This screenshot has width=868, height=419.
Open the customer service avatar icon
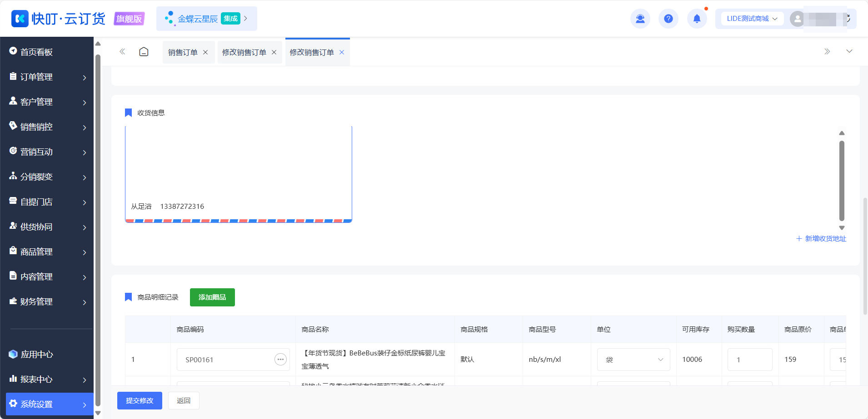[x=640, y=19]
